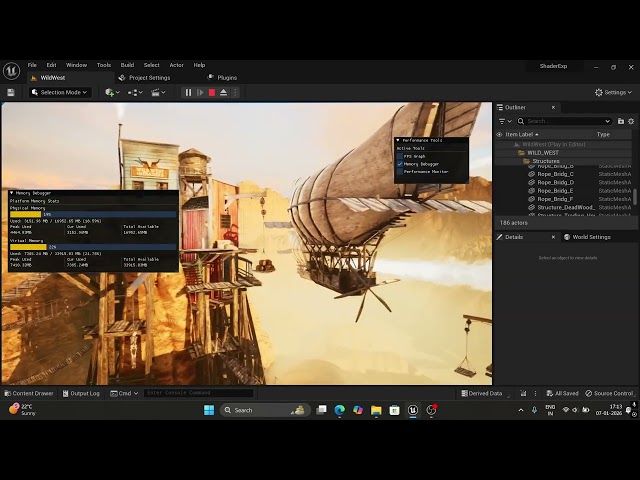Open the Source Control menu
Viewport: 640px width, 480px height.
609,393
